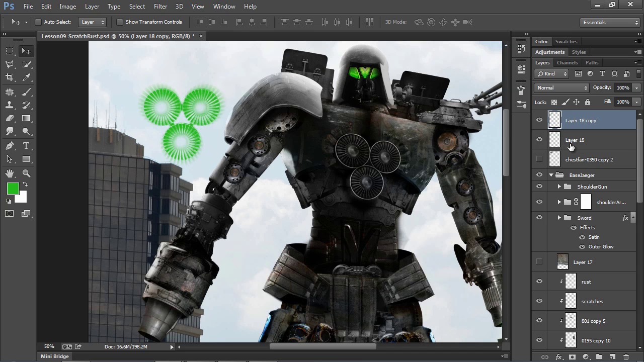Image resolution: width=644 pixels, height=362 pixels.
Task: Open the blend mode Normal dropdown
Action: pos(561,88)
